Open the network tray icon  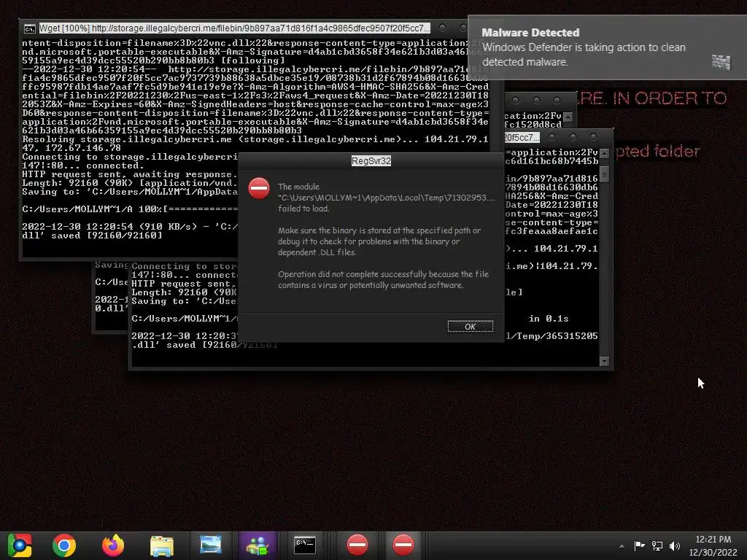pyautogui.click(x=657, y=545)
